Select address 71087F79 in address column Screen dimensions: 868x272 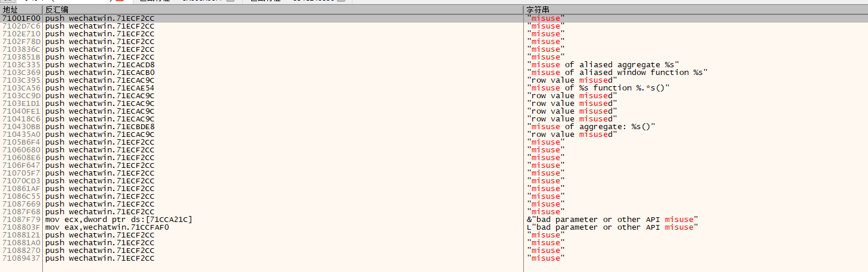[21, 220]
